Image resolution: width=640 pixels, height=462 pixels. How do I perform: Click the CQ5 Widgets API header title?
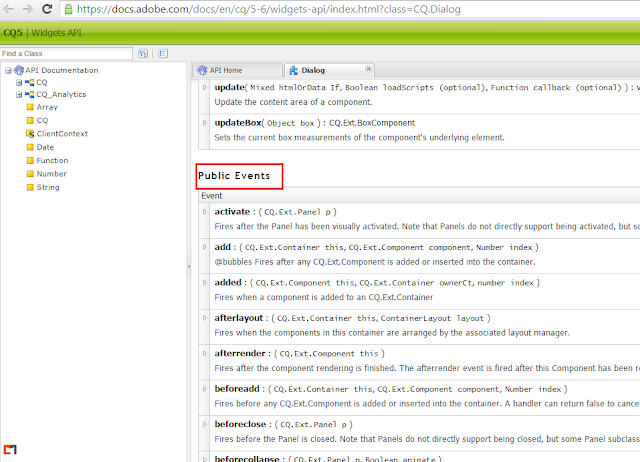[42, 33]
